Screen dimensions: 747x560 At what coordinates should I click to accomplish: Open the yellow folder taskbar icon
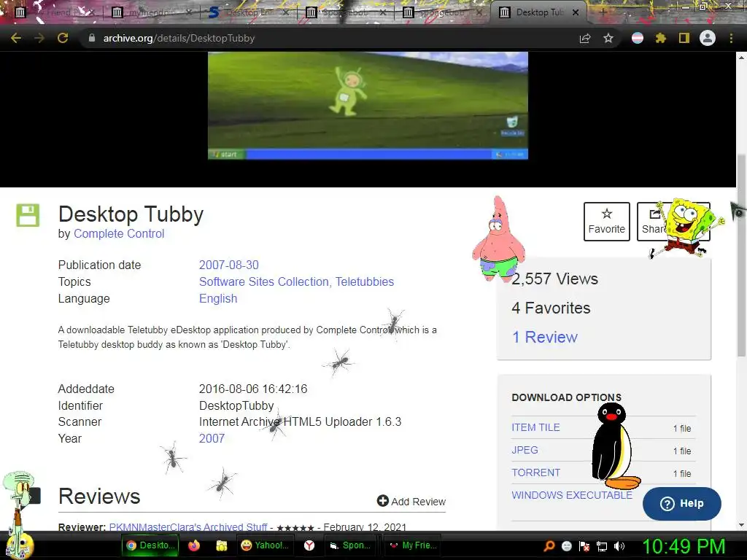pyautogui.click(x=222, y=545)
